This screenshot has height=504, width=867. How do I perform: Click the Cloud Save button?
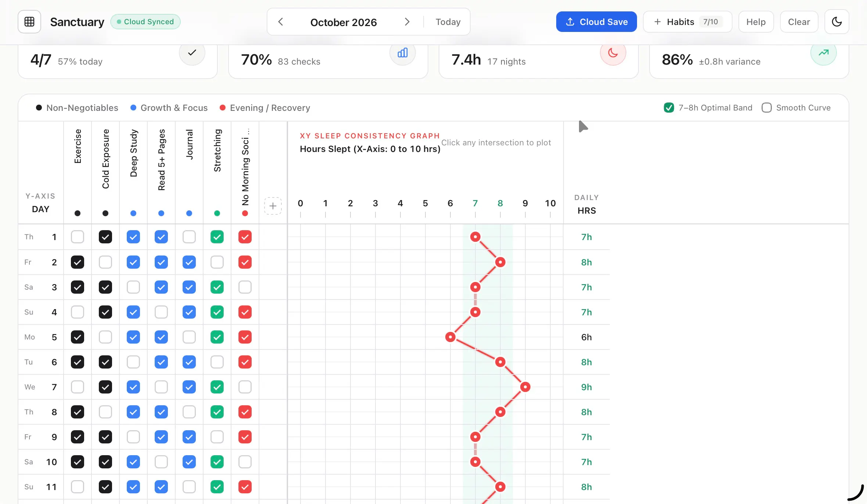click(596, 22)
